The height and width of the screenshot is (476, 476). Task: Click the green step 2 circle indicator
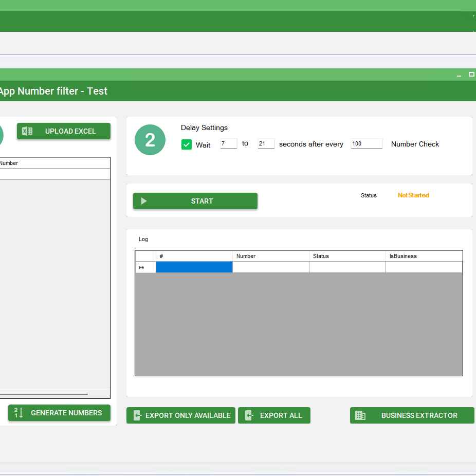click(x=150, y=139)
